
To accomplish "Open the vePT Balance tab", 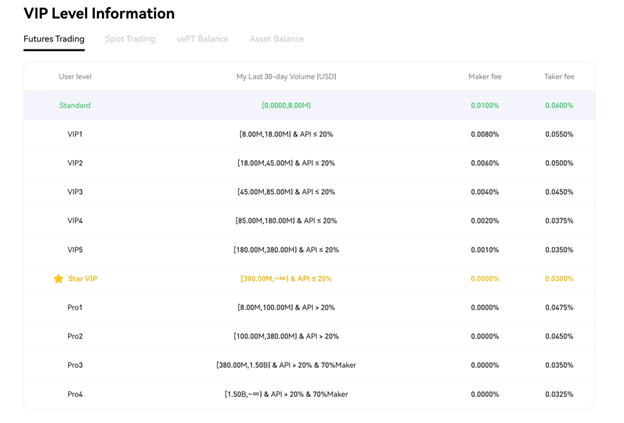I will [202, 39].
